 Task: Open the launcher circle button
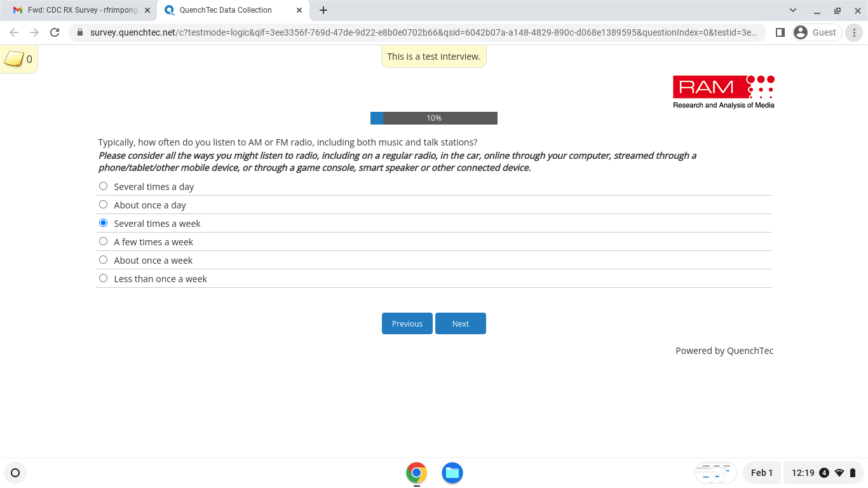tap(15, 473)
